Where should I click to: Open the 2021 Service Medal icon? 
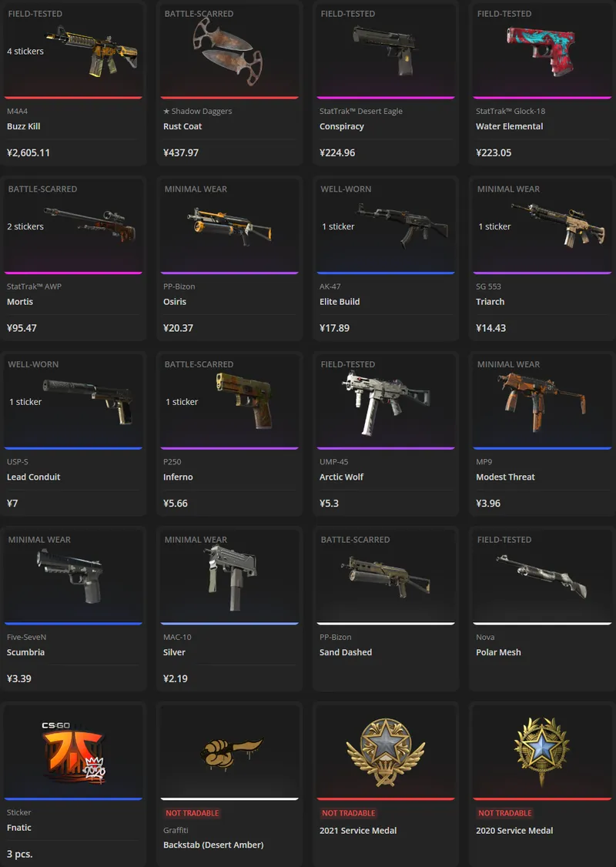point(386,752)
